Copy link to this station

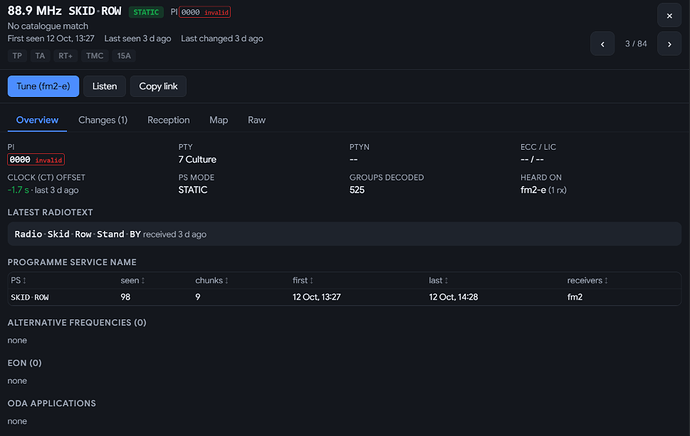(158, 86)
